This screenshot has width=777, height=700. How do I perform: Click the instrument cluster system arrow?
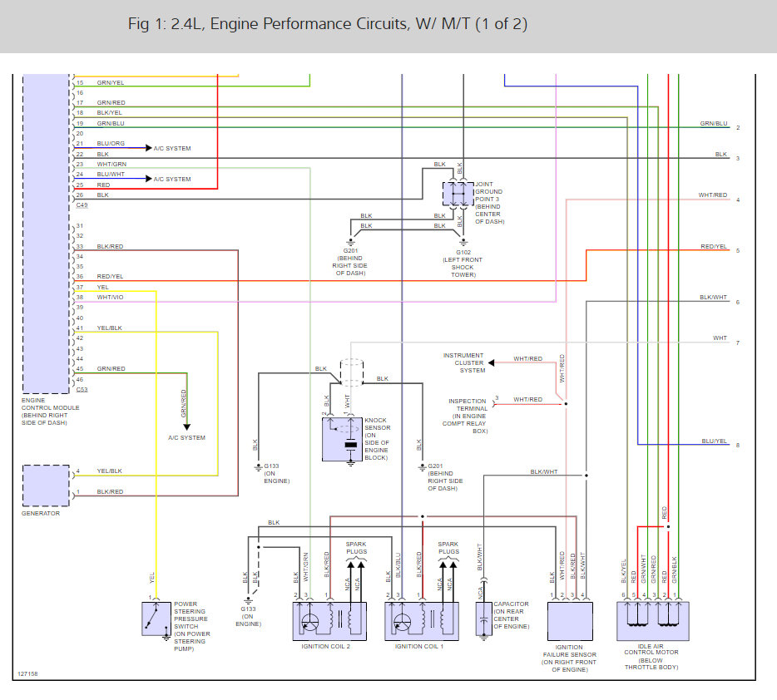(x=491, y=362)
